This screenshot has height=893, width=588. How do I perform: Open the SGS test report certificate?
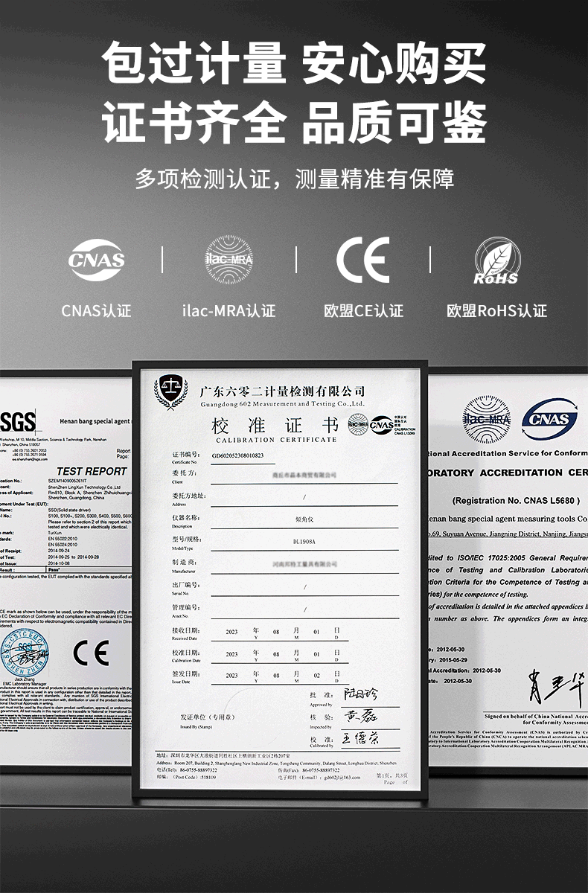[65, 573]
